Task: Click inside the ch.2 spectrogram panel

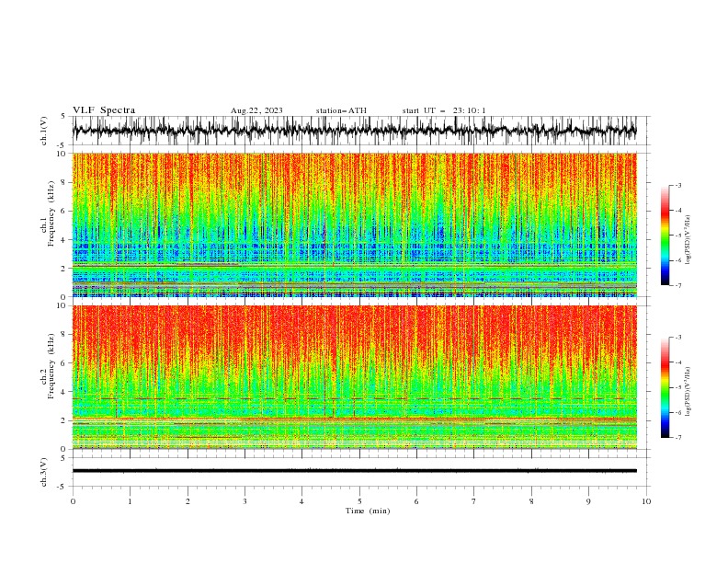Action: pos(354,377)
